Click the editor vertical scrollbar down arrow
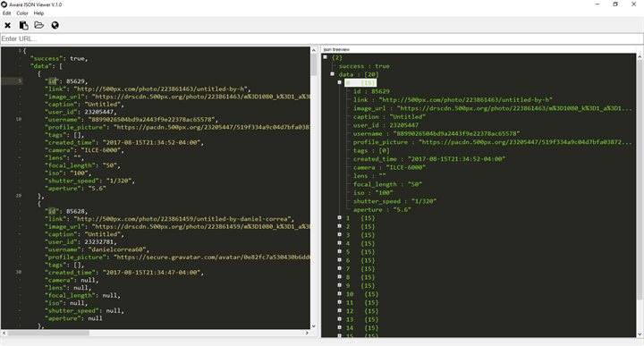This screenshot has width=644, height=346. 313,326
